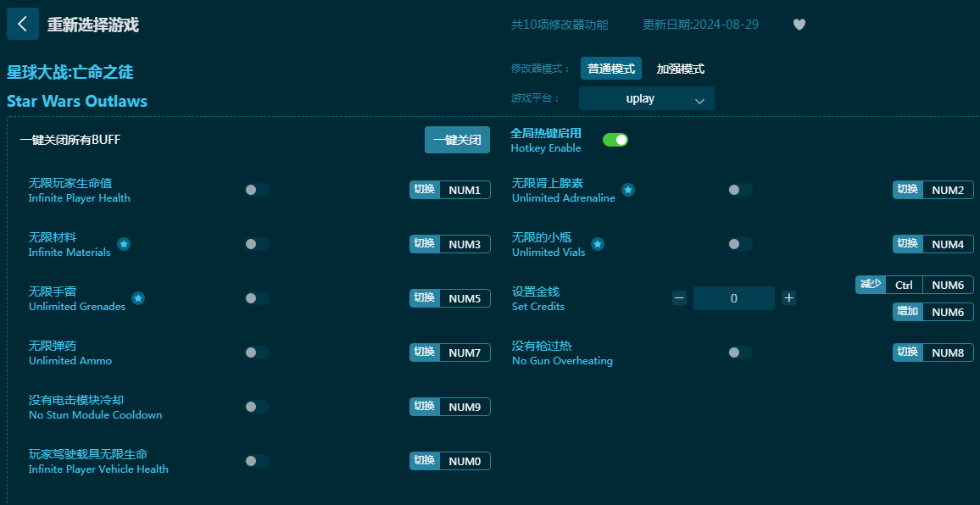This screenshot has height=505, width=980.
Task: Increase credits with the plus icon
Action: pos(788,298)
